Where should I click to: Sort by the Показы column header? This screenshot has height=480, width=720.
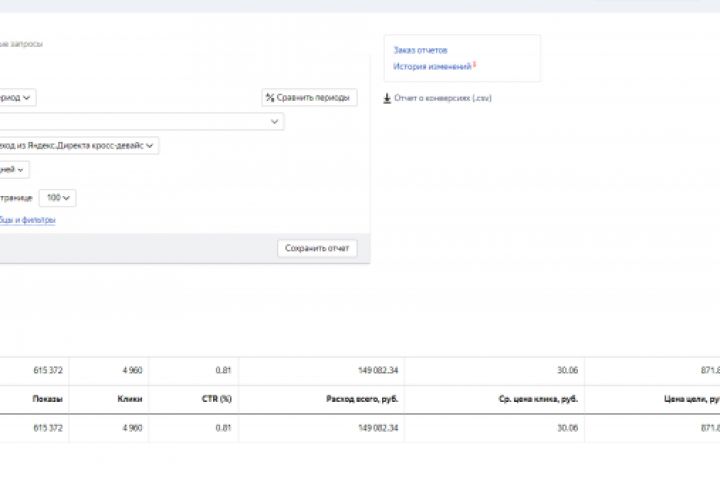point(48,399)
